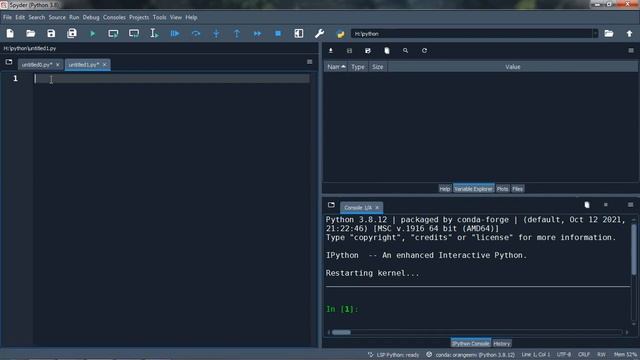Open the Consoles menu
The width and height of the screenshot is (640, 360).
pos(114,18)
